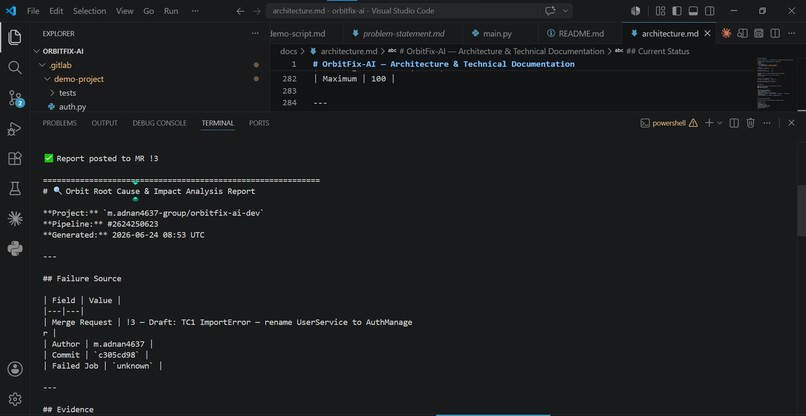This screenshot has width=806, height=416.
Task: Kill terminal with trash icon
Action: (750, 123)
